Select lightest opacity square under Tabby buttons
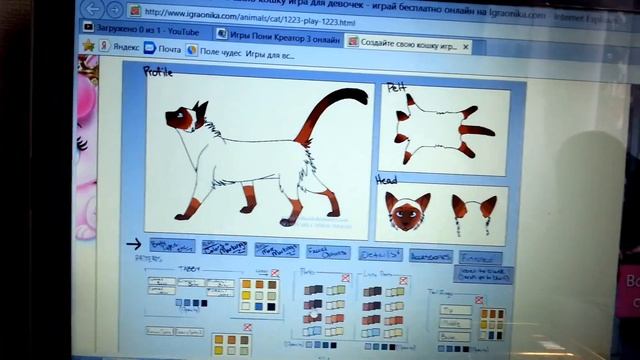The height and width of the screenshot is (360, 640). (x=179, y=302)
